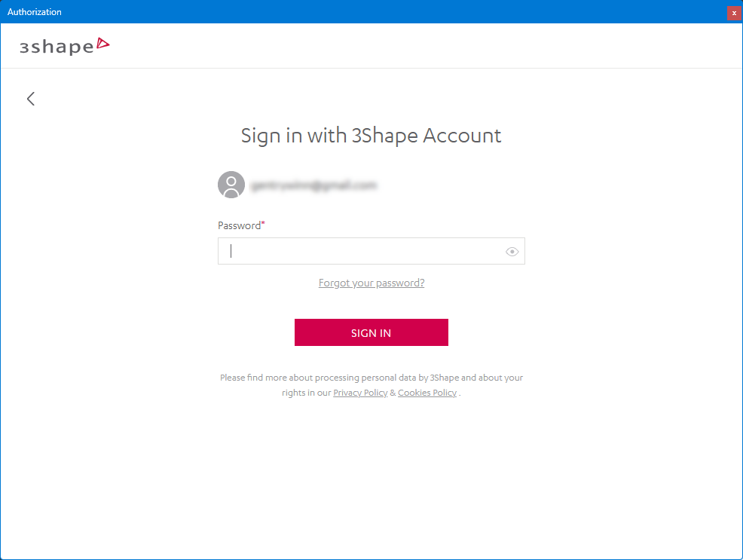Click the ampersand between the policy links
The height and width of the screenshot is (560, 743).
point(393,393)
